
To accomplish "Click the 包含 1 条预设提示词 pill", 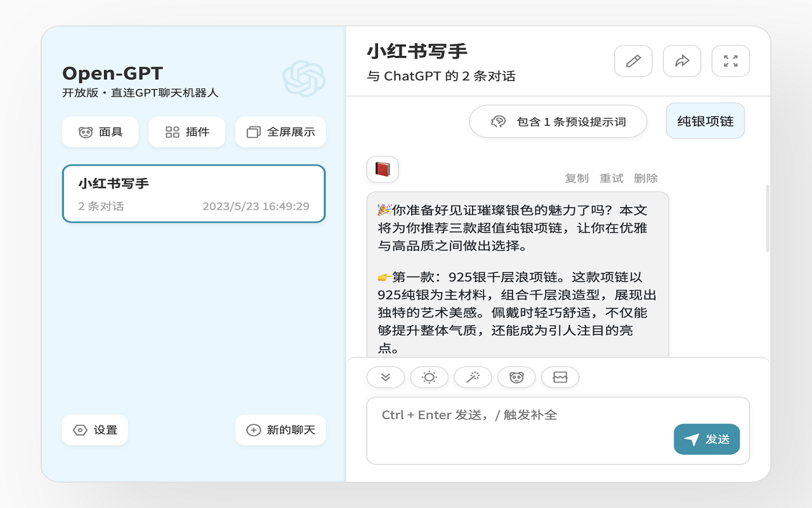I will point(558,121).
